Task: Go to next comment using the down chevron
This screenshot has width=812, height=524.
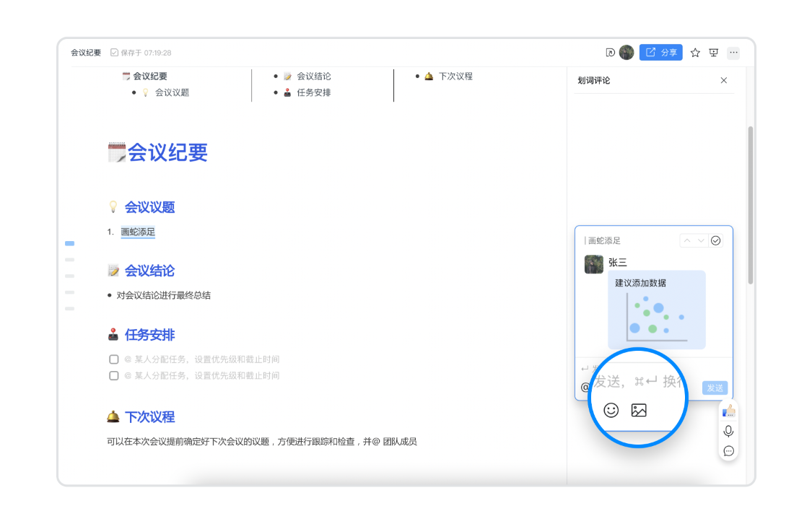Action: [701, 240]
